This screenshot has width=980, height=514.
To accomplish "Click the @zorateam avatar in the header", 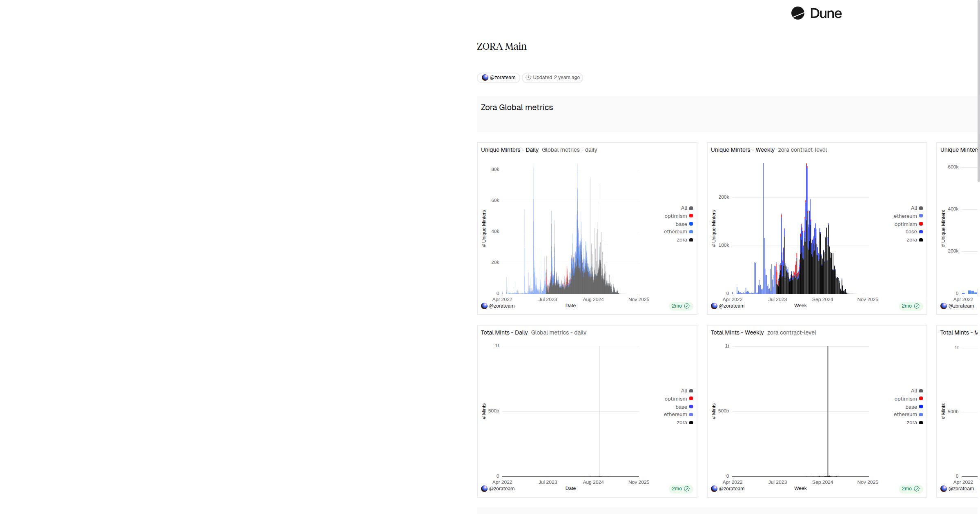I will [x=485, y=78].
